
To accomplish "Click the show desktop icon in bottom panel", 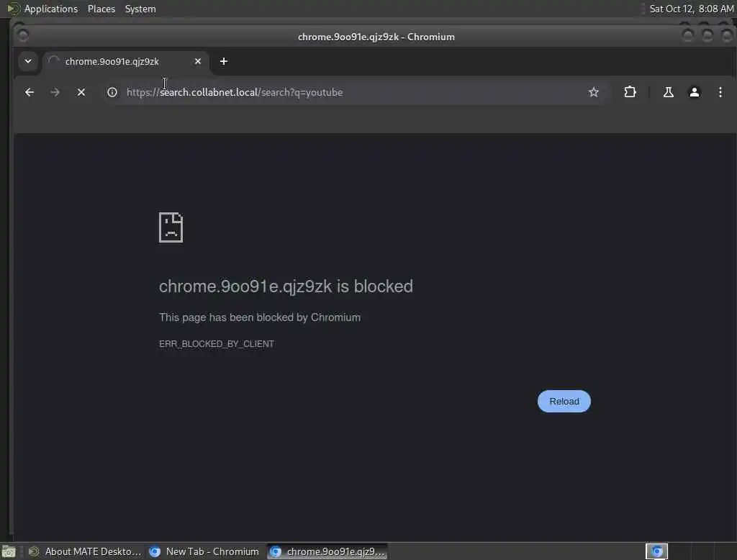I will coord(9,551).
